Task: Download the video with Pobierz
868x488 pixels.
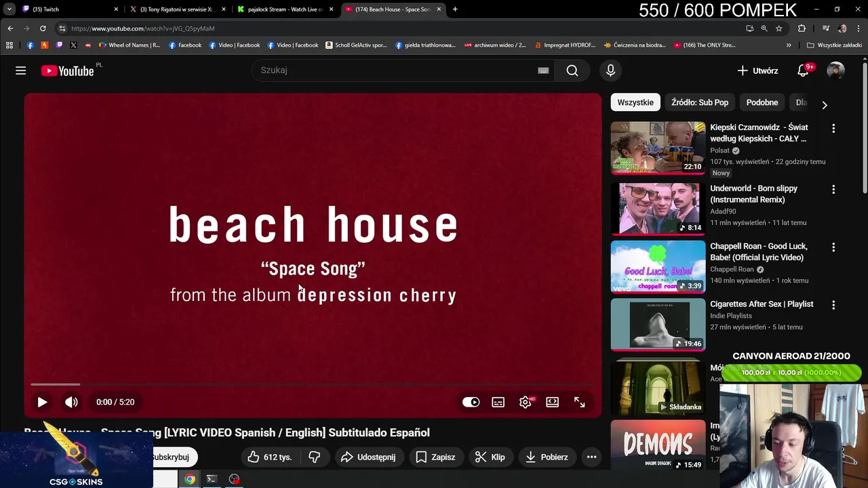Action: pos(546,457)
